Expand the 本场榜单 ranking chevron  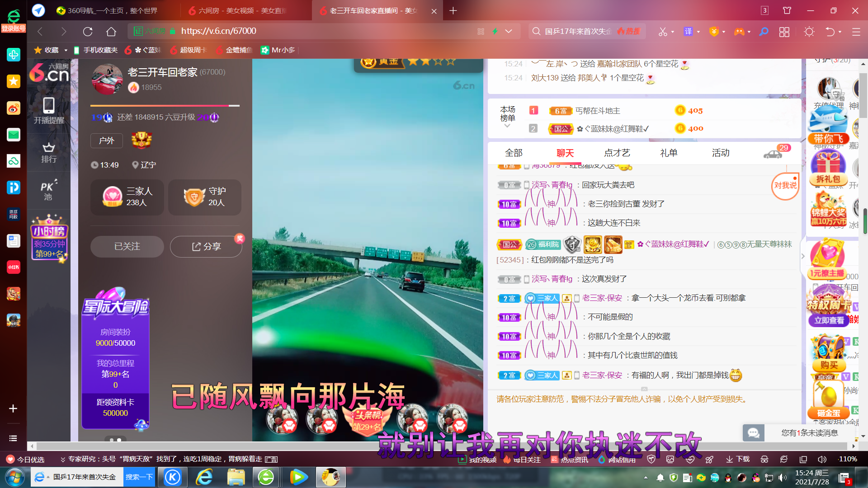click(x=507, y=126)
